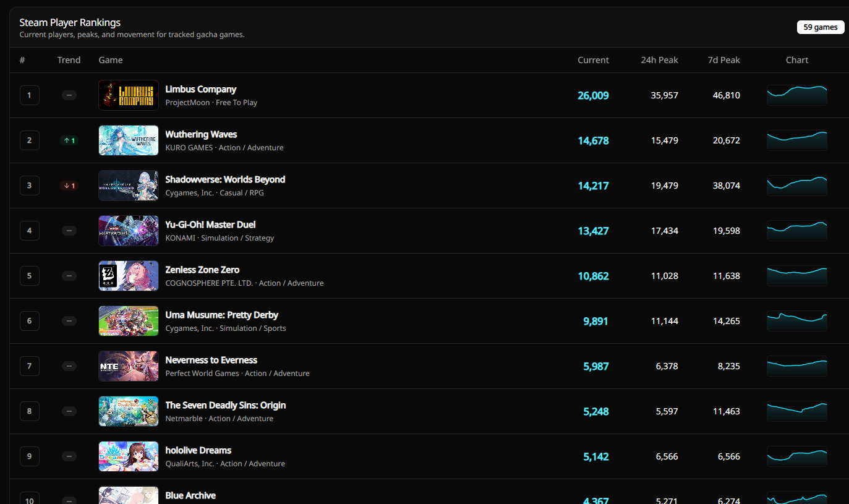The height and width of the screenshot is (504, 849).
Task: Open the Limbus Company logo thumbnail
Action: [129, 95]
